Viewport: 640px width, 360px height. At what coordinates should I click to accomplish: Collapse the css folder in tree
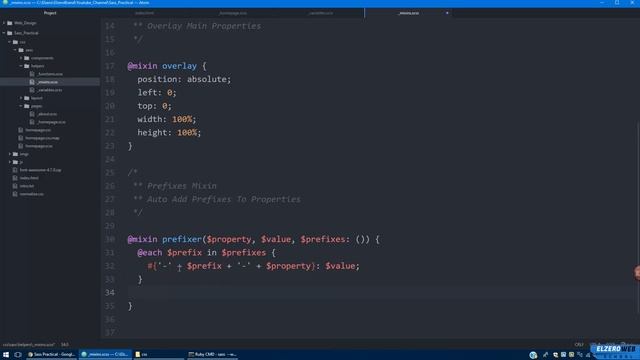(x=10, y=42)
